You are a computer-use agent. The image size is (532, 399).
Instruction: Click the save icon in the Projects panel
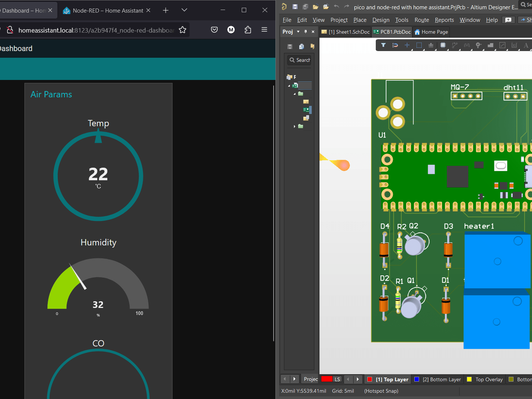290,46
